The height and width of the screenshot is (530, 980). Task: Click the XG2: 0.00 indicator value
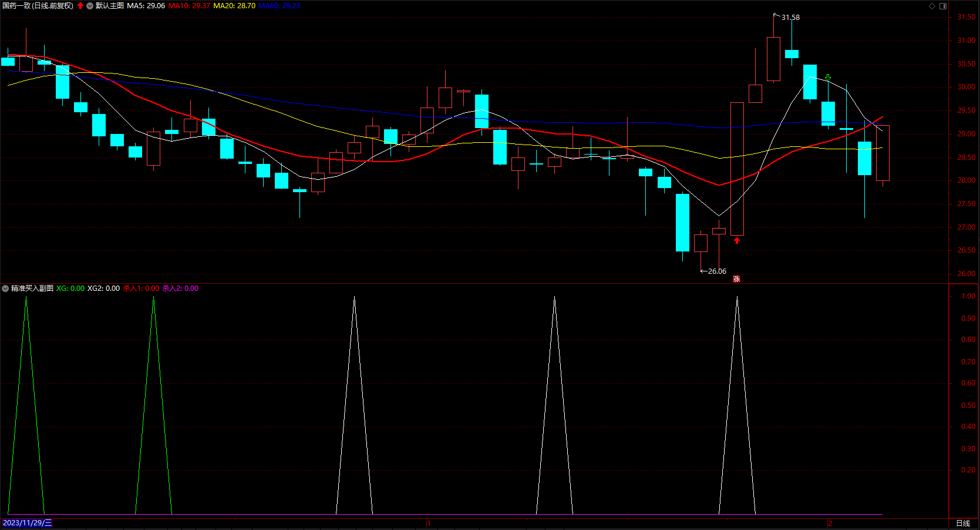coord(103,289)
